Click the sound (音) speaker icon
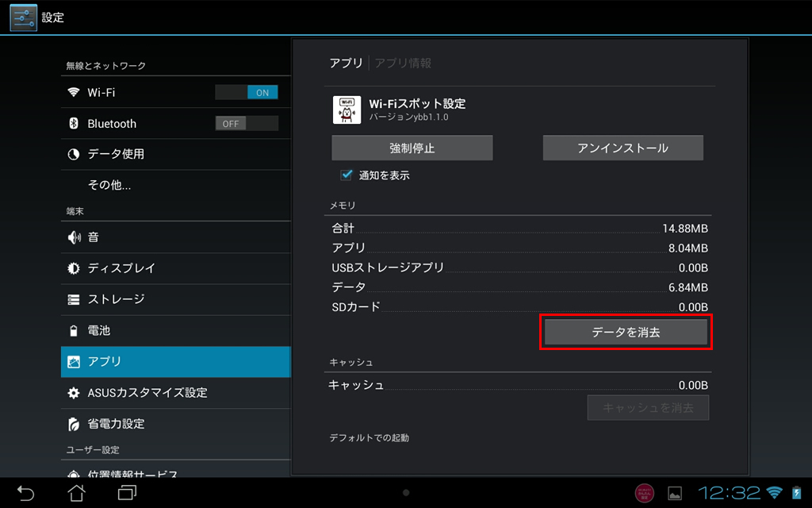This screenshot has width=812, height=508. [74, 237]
